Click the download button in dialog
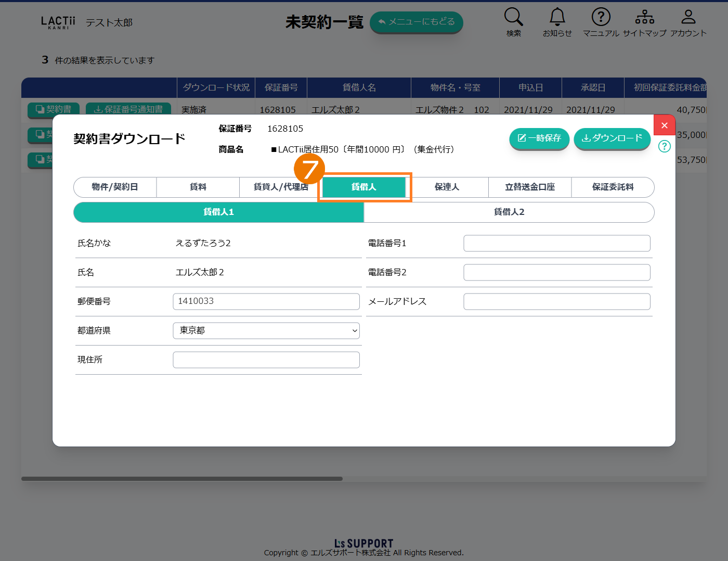This screenshot has height=561, width=728. 612,138
